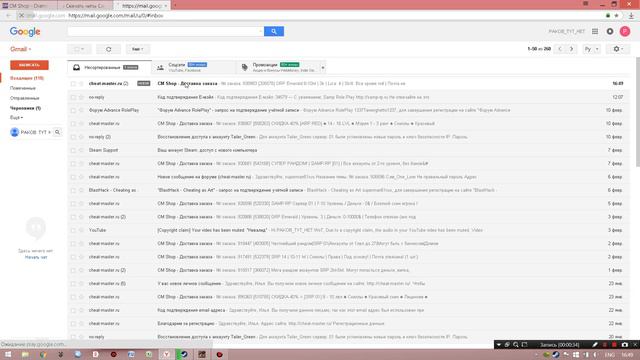This screenshot has width=640, height=360.
Task: Open Помеченные folder link
Action: (x=23, y=88)
